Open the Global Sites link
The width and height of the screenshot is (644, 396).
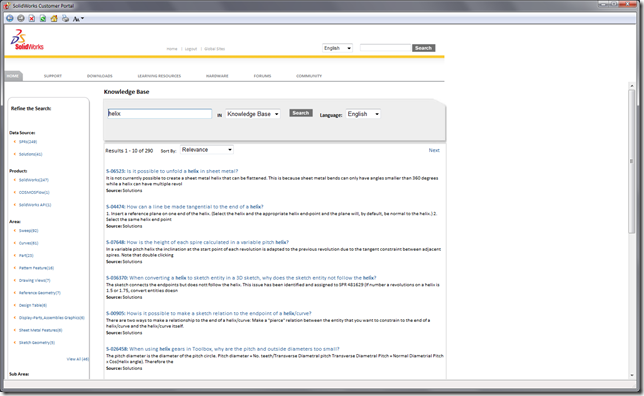[x=214, y=49]
